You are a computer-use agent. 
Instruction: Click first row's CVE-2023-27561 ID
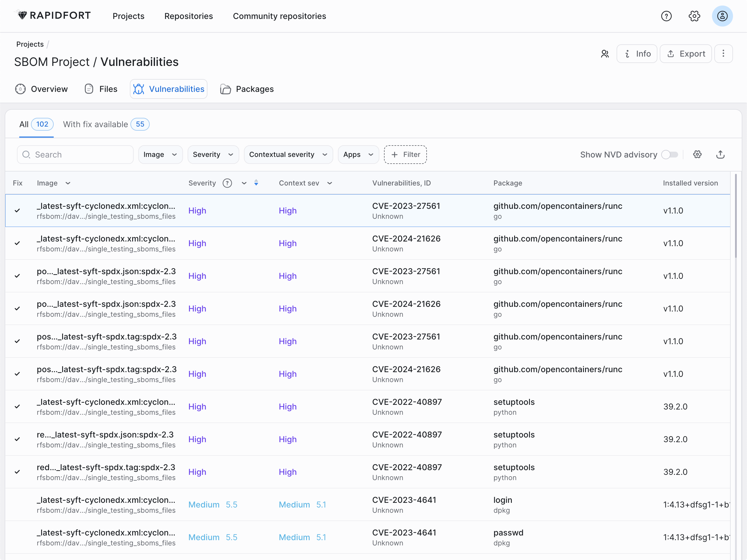click(x=406, y=206)
